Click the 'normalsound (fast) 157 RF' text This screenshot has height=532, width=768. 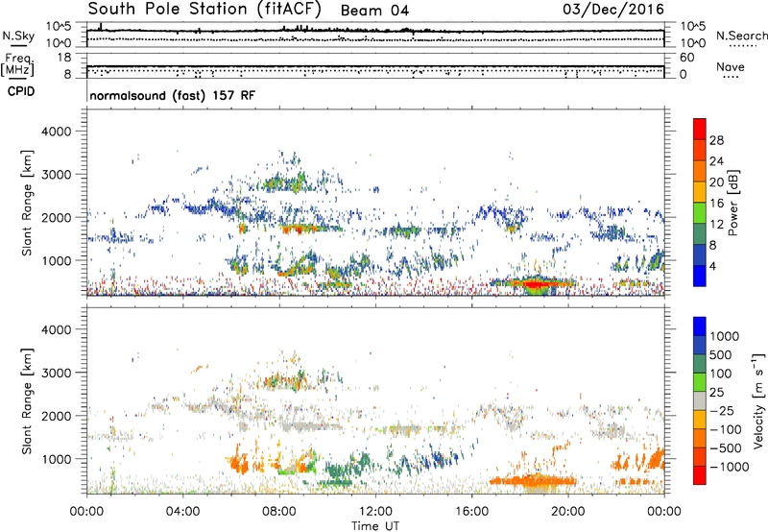[x=173, y=95]
